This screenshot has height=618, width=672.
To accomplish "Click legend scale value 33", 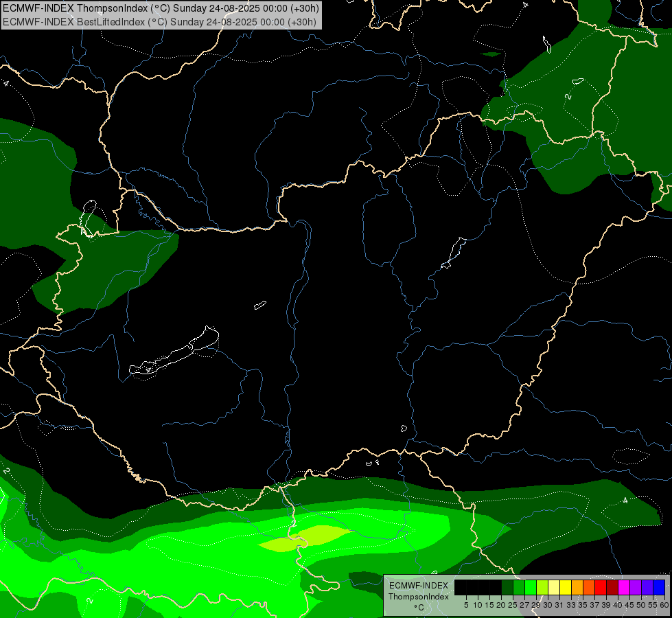I will tap(571, 605).
